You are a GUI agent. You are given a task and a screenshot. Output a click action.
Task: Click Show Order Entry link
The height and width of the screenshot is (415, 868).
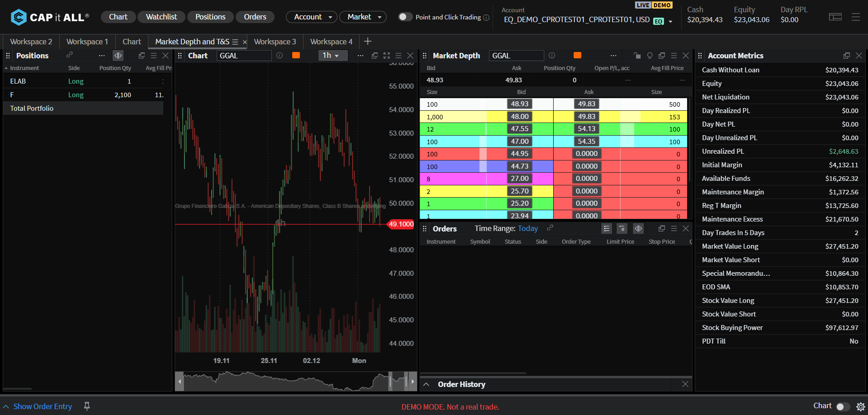[x=43, y=406]
